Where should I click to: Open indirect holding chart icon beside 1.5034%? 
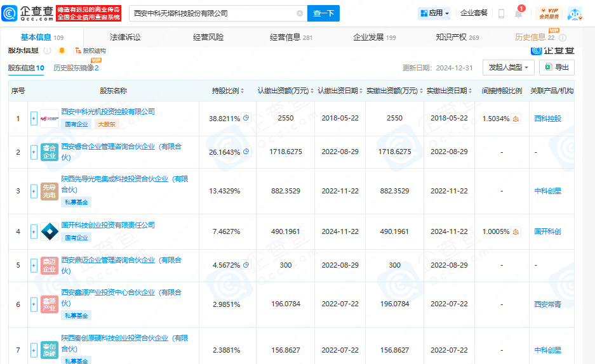(x=516, y=119)
